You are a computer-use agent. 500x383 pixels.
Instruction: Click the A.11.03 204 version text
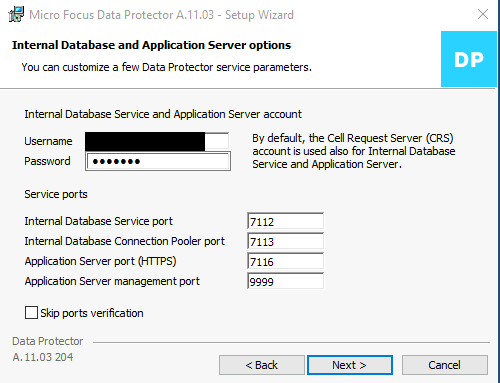click(43, 357)
